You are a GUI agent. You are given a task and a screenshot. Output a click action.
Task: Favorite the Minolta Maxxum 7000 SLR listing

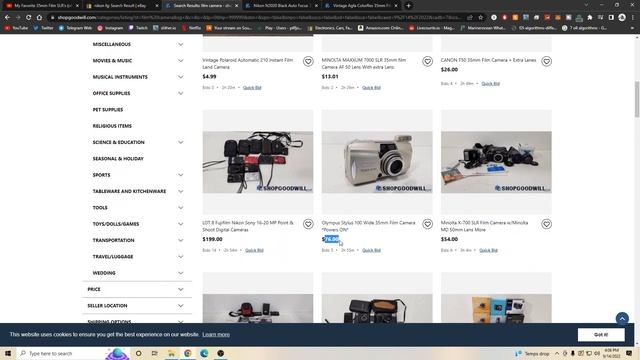pyautogui.click(x=427, y=61)
